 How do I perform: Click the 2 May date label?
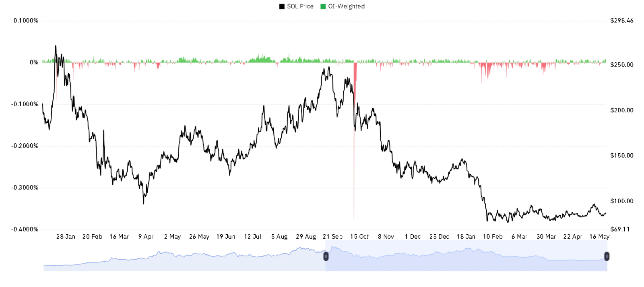point(172,237)
